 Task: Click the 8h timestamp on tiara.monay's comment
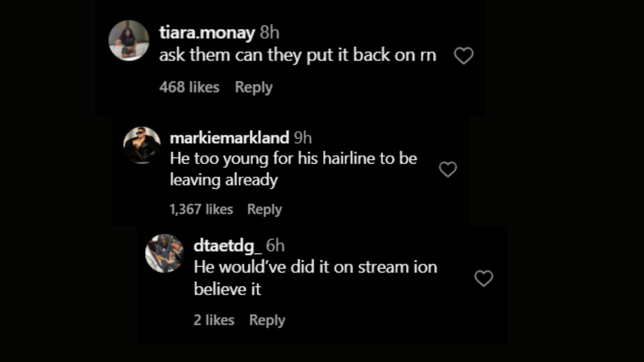point(269,33)
